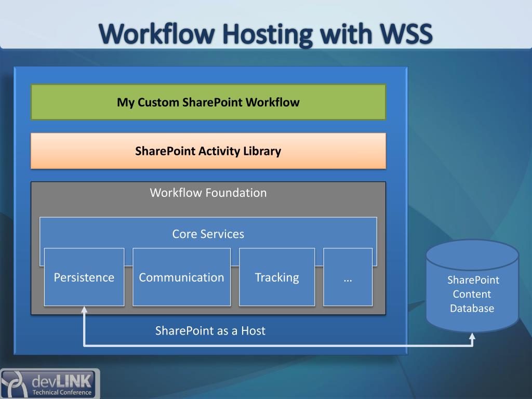Select the Persistence service box
Viewport: 532px width, 399px height.
click(84, 277)
